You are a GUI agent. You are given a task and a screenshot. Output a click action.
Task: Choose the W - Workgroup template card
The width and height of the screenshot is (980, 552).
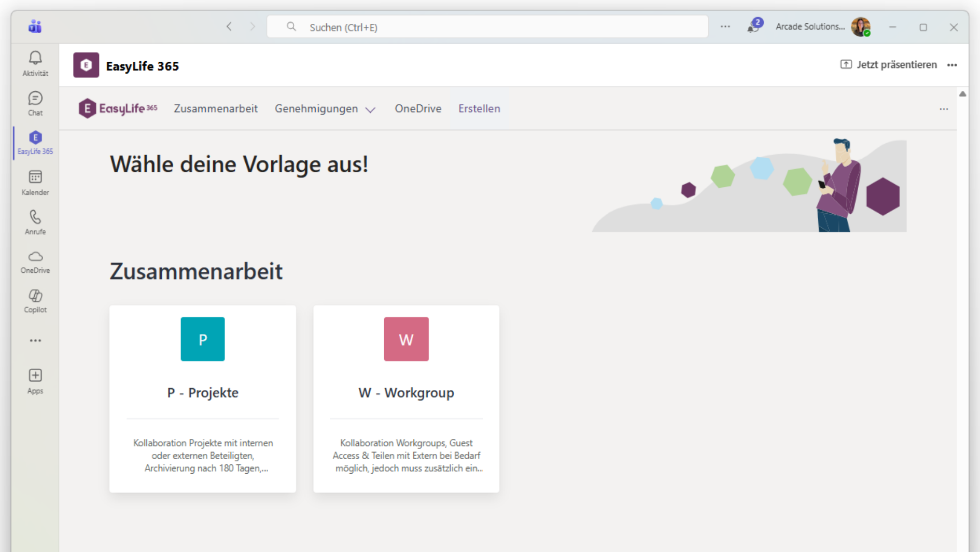click(x=406, y=398)
